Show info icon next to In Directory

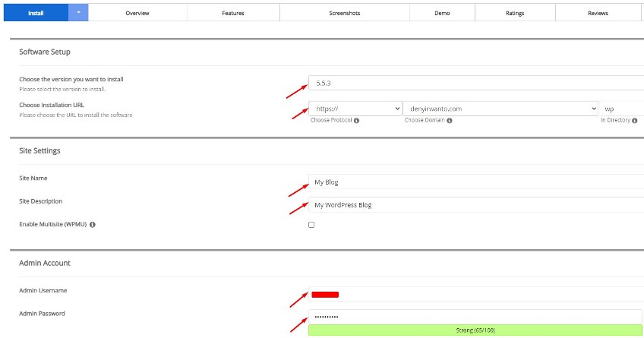(x=635, y=120)
